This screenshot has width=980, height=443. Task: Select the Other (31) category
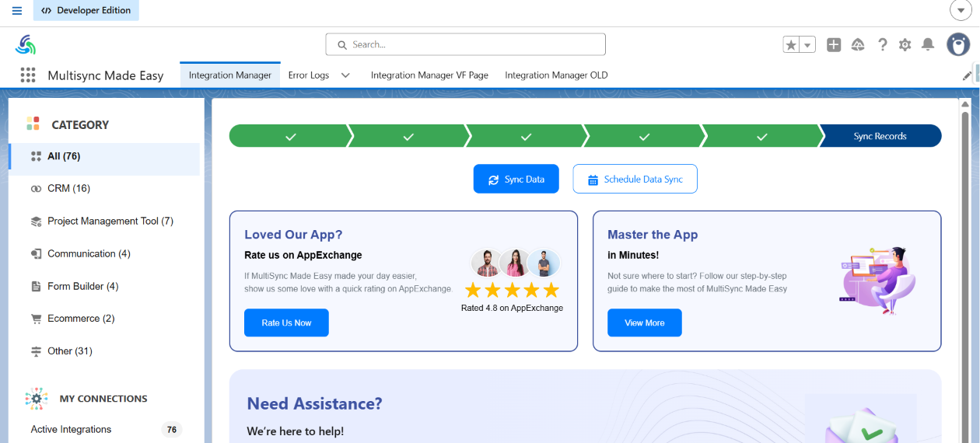point(104,351)
